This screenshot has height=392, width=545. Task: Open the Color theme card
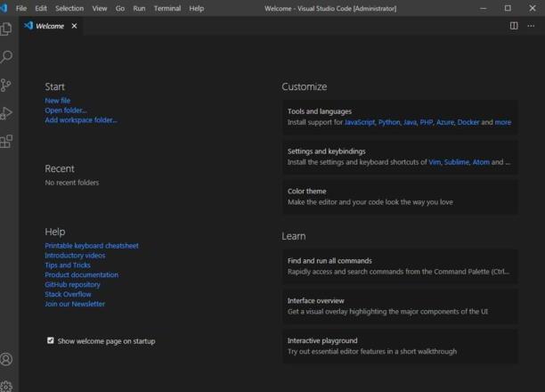tap(400, 197)
